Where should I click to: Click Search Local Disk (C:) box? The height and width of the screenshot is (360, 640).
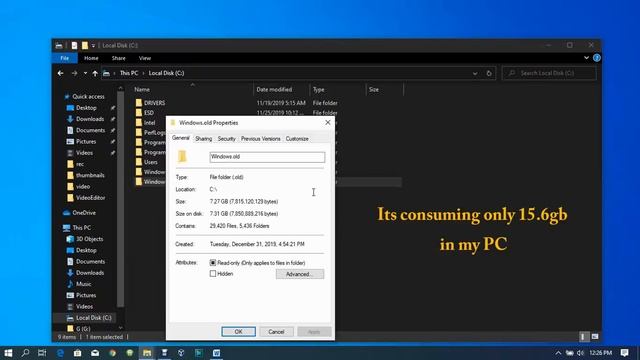coord(549,73)
